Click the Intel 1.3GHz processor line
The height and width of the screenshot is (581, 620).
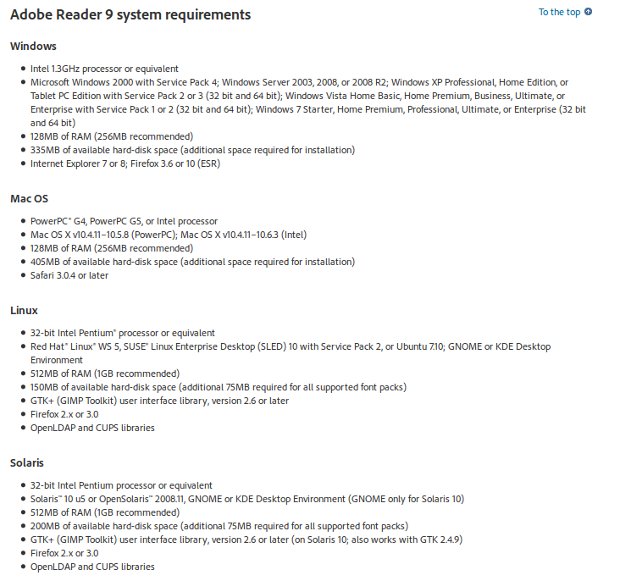click(104, 69)
